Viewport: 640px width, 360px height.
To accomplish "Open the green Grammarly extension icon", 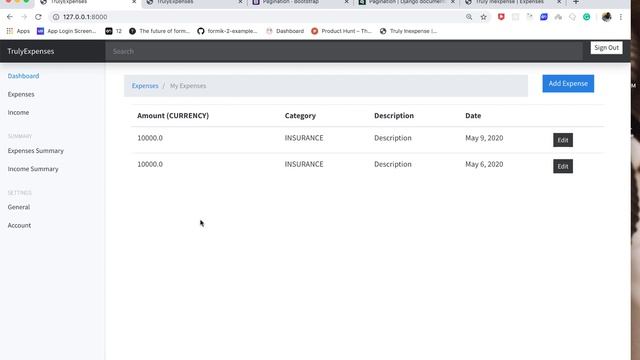I will coord(587,17).
